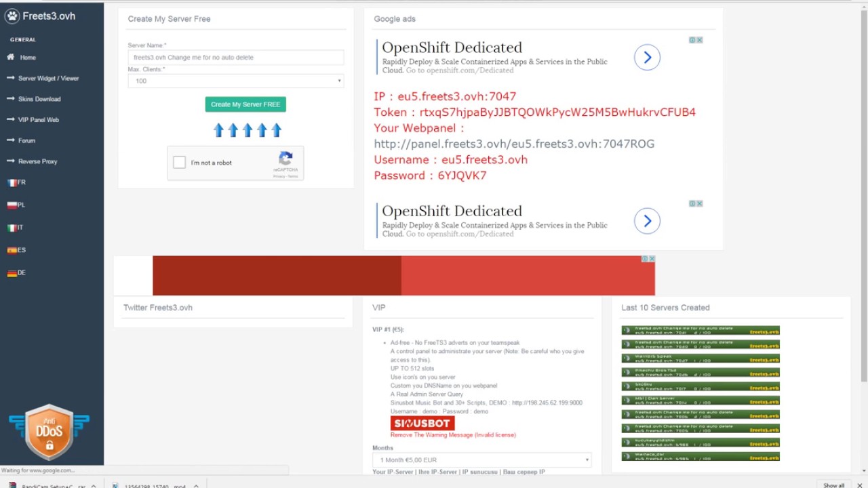Screen dimensions: 868x488
Task: Click the Freets3.ovh paw logo icon
Action: coord(12,16)
